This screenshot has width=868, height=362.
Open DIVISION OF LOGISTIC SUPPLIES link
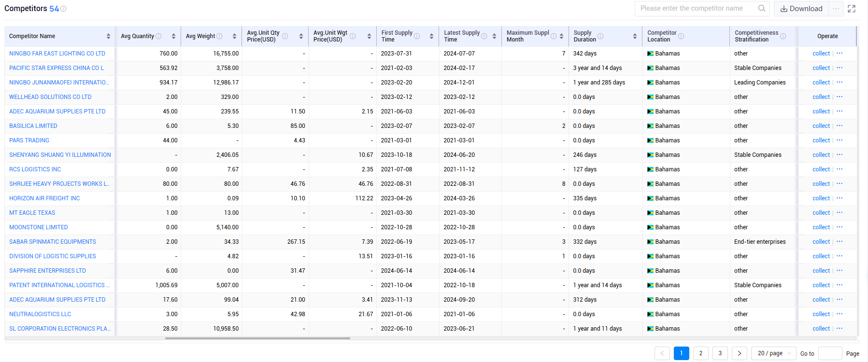pos(53,256)
